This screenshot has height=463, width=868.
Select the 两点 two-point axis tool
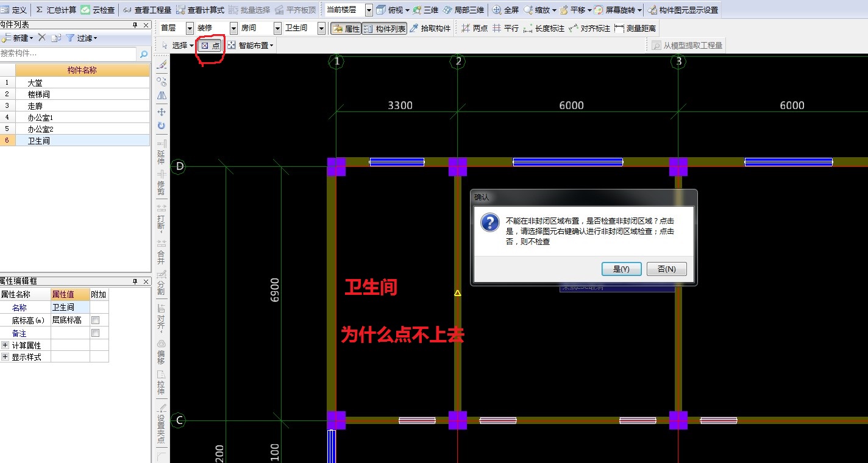click(x=474, y=28)
